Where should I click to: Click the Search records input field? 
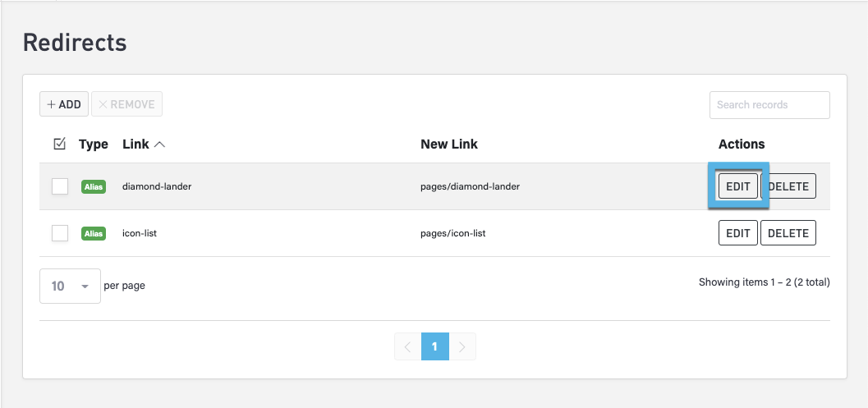pos(769,105)
